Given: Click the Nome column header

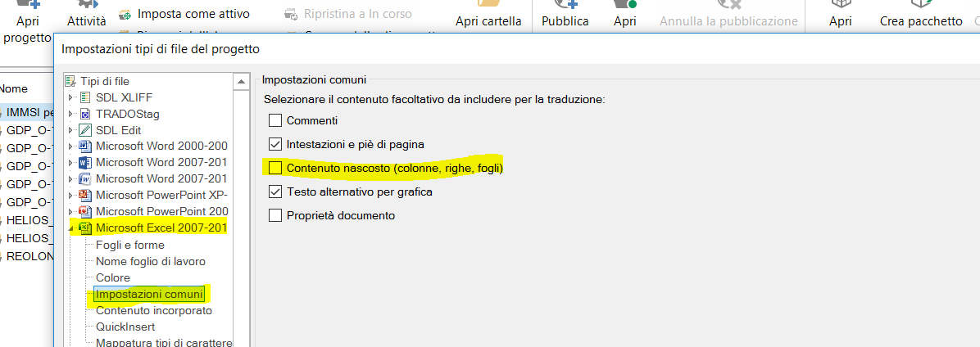Looking at the screenshot, I should (14, 88).
